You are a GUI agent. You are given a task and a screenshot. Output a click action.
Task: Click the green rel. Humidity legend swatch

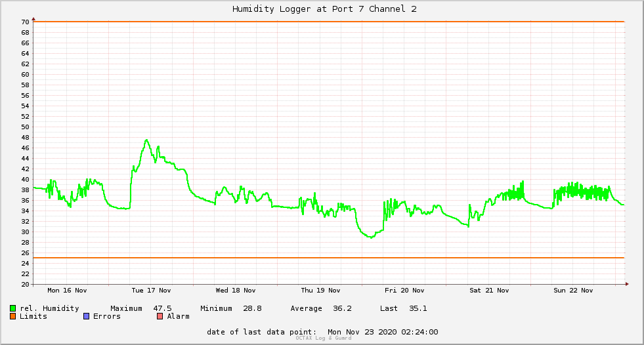click(12, 308)
